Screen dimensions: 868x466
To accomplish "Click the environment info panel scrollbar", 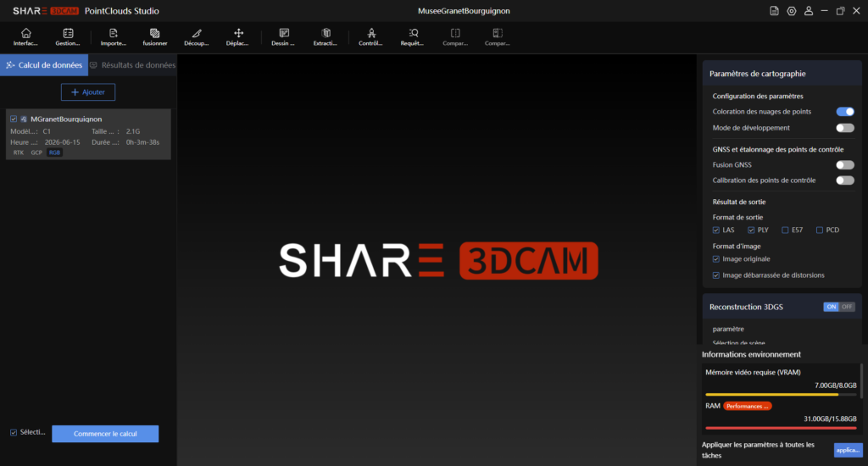I will tap(861, 380).
